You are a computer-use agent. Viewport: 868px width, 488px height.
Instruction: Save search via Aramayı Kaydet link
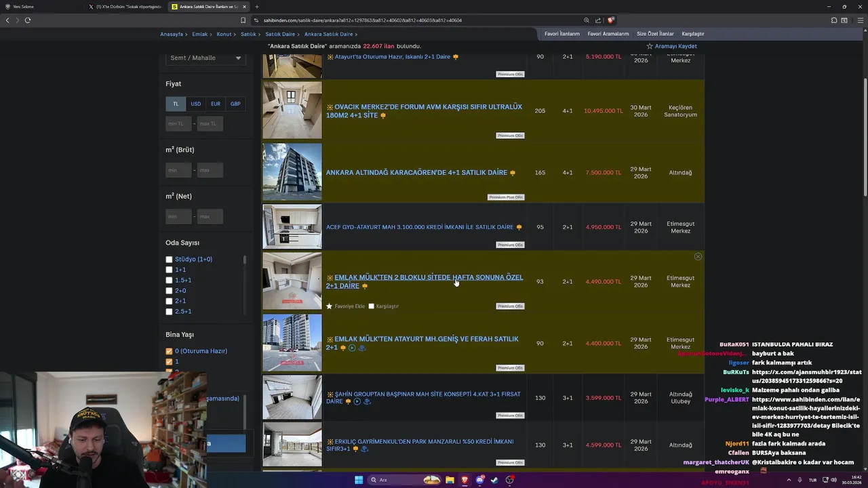[x=675, y=46]
